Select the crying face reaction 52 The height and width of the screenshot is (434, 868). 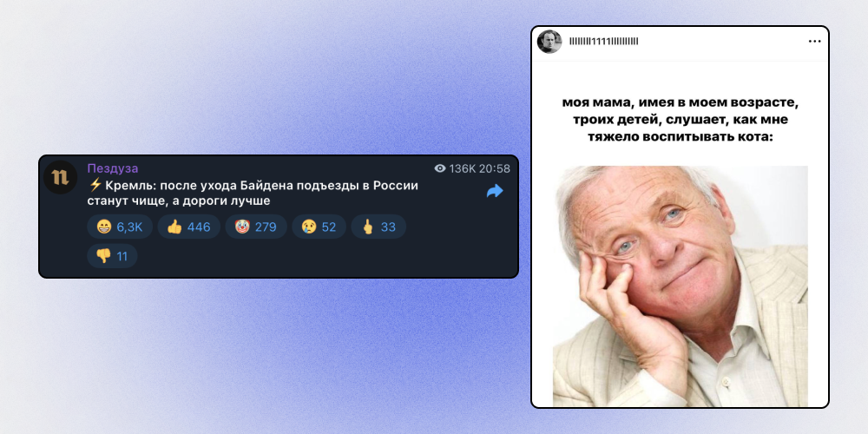(319, 227)
